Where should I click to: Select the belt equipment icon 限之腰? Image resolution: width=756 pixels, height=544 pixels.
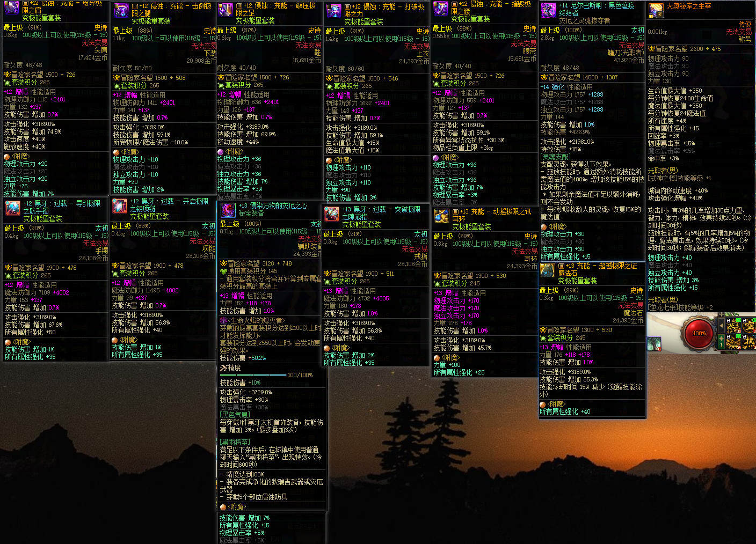[x=440, y=8]
